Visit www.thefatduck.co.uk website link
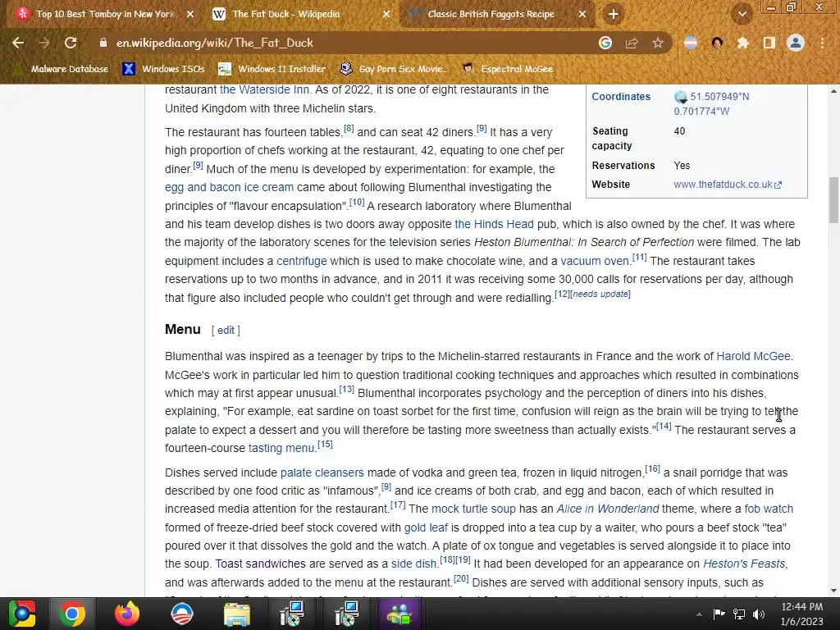This screenshot has width=840, height=630. click(728, 185)
